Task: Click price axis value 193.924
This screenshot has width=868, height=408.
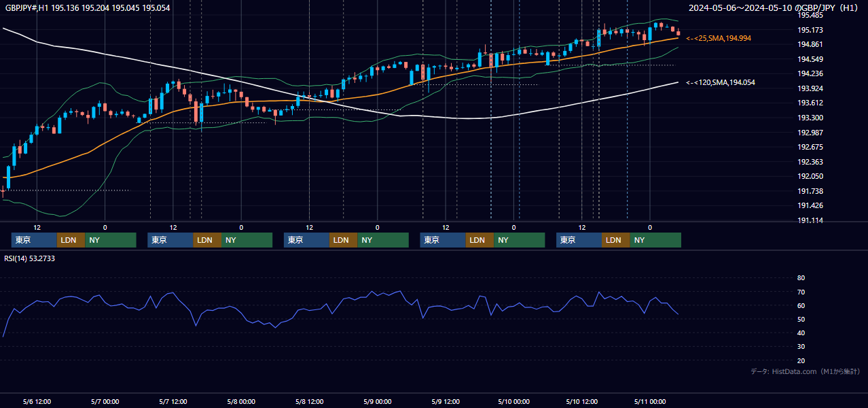Action: tap(810, 88)
